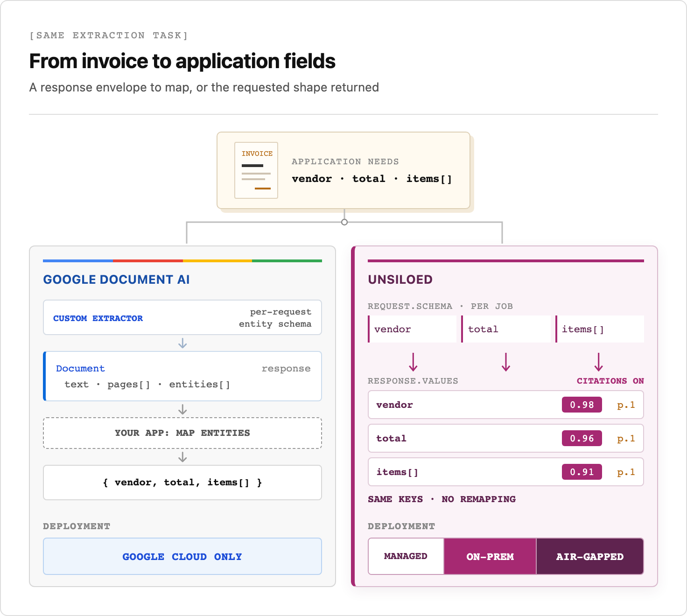Image resolution: width=687 pixels, height=616 pixels.
Task: Click the APPLICATION NEEDS label
Action: (345, 161)
